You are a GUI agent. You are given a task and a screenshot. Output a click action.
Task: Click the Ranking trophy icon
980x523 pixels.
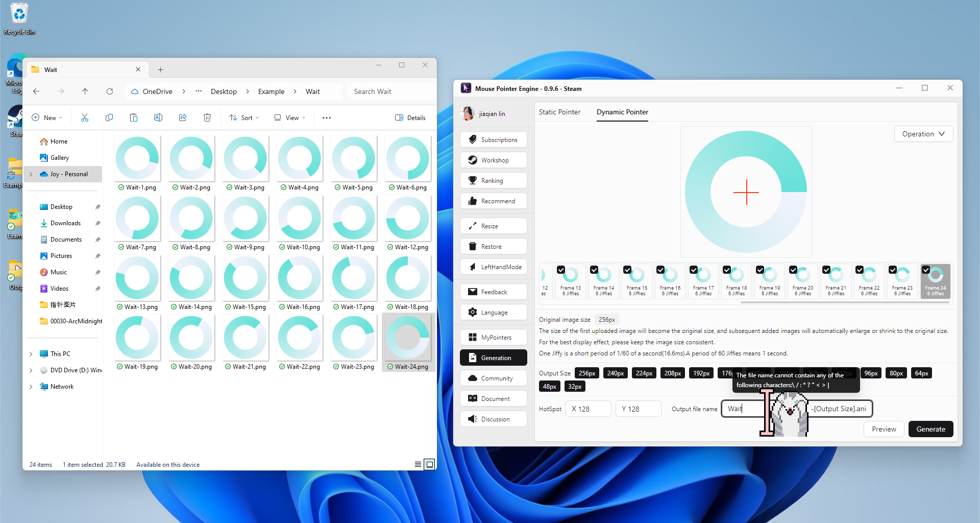473,180
